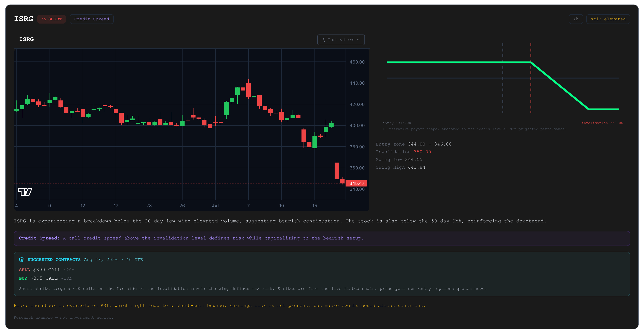This screenshot has height=332, width=644.
Task: Click the SHORT direction badge
Action: click(x=52, y=19)
